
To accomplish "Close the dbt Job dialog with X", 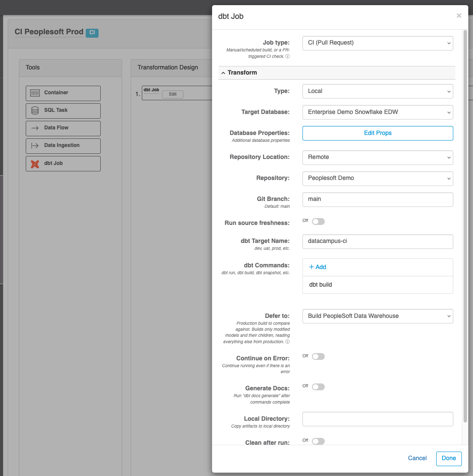I will coord(459,15).
